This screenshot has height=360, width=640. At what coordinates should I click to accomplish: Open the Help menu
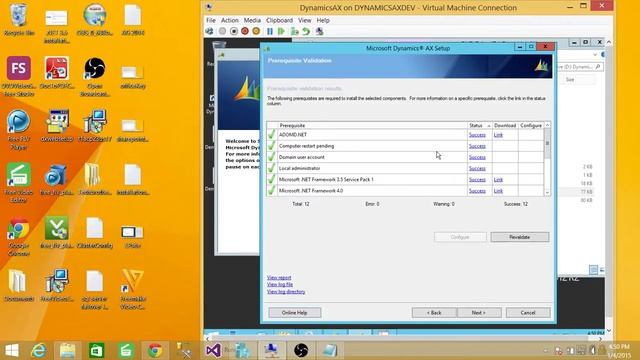coord(323,20)
